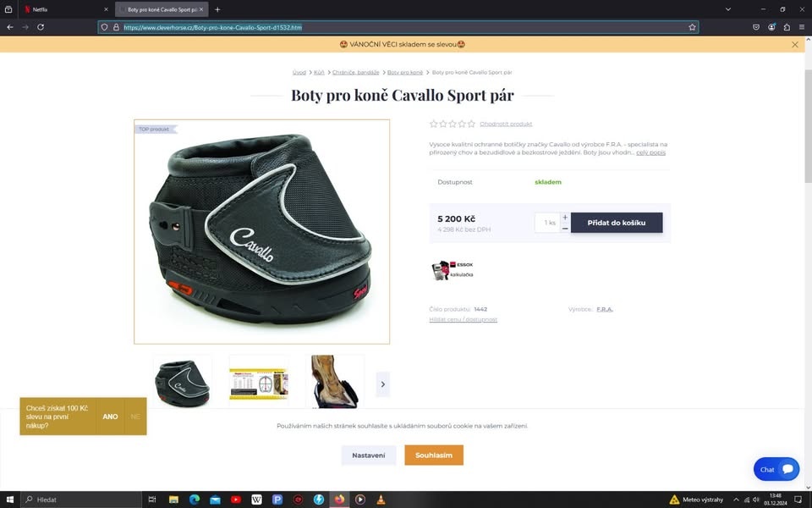The image size is (812, 508).
Task: Reload the current page
Action: pyautogui.click(x=41, y=27)
